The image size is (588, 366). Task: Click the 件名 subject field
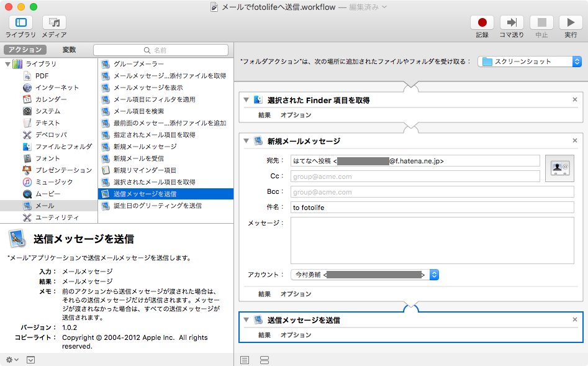point(432,207)
